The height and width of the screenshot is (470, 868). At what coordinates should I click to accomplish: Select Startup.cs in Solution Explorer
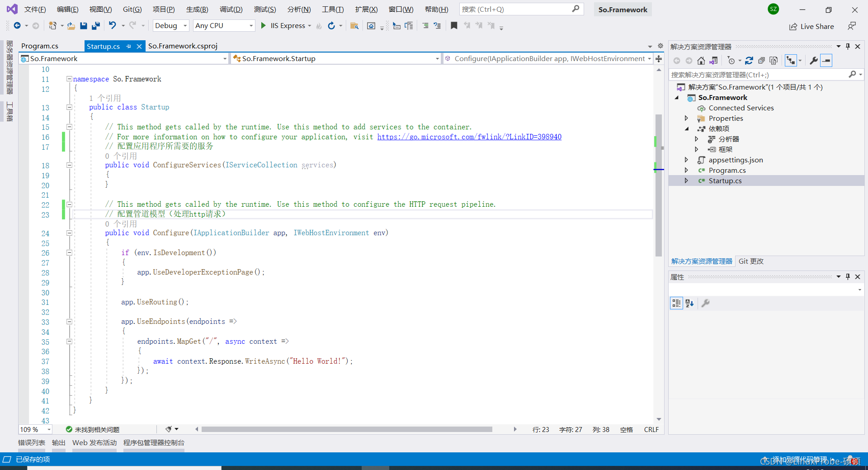pos(725,180)
